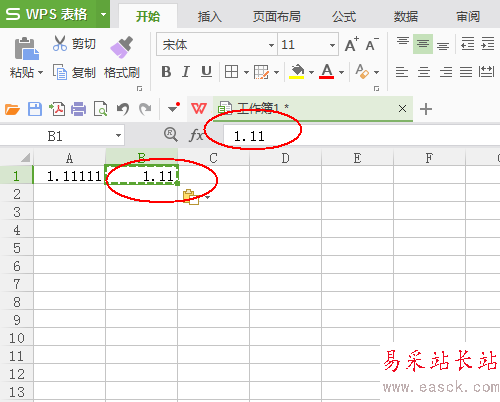Expand the Name Box B1 dropdown
Screen dimensions: 500x402
[118, 136]
